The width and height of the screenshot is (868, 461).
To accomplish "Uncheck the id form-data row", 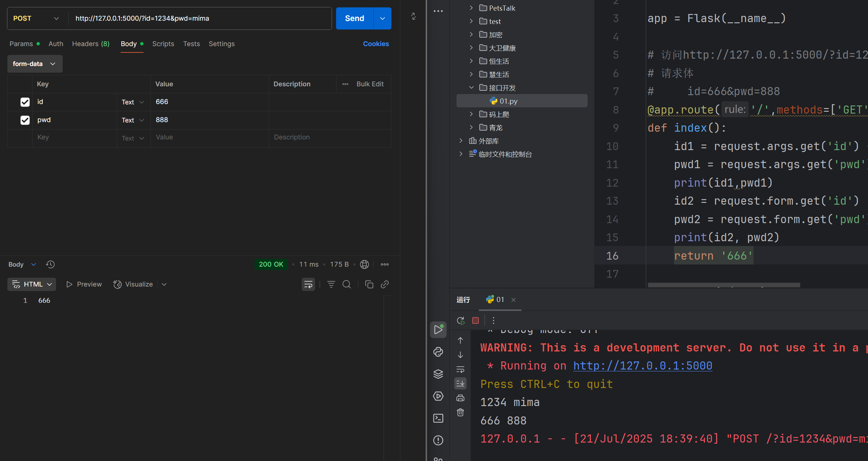I will [25, 102].
